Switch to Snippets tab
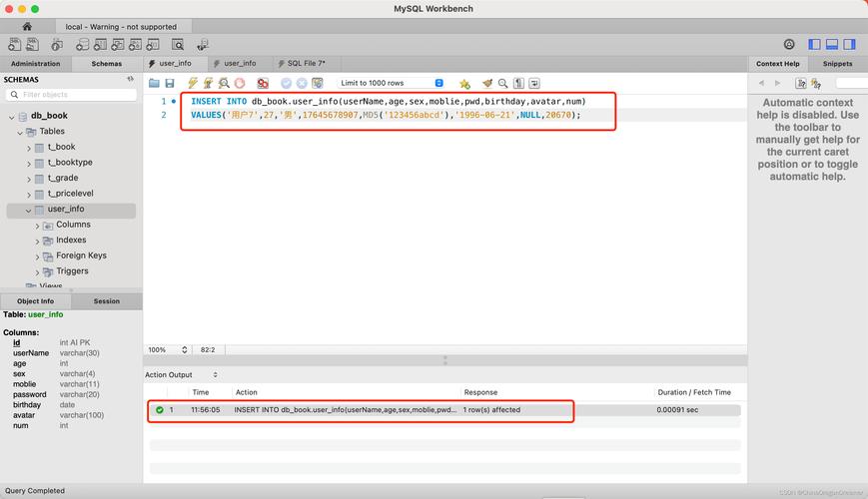The width and height of the screenshot is (868, 499). click(838, 64)
